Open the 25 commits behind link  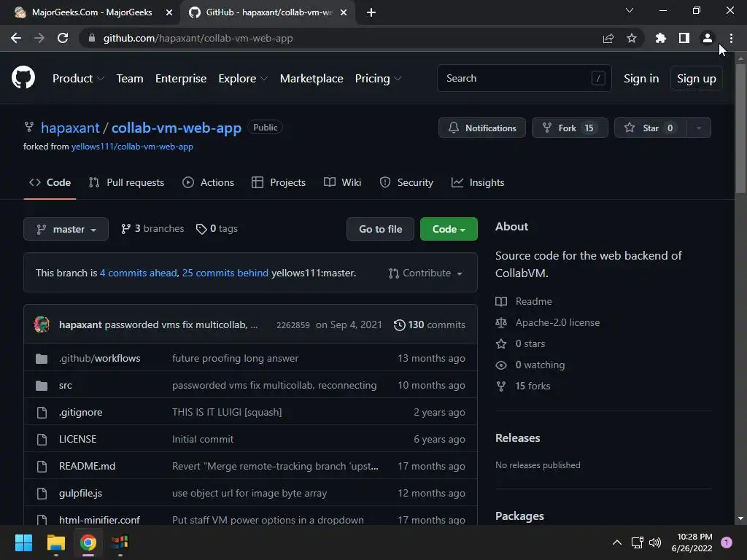pos(225,273)
